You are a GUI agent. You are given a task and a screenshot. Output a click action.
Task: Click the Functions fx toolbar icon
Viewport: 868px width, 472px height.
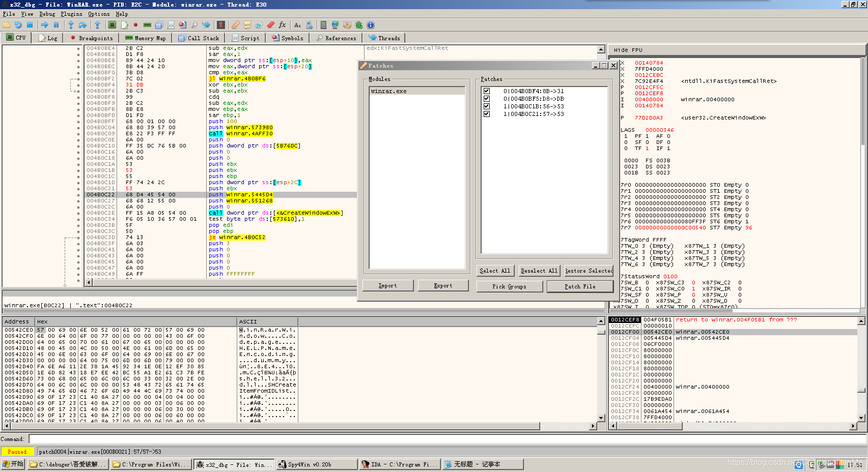283,25
